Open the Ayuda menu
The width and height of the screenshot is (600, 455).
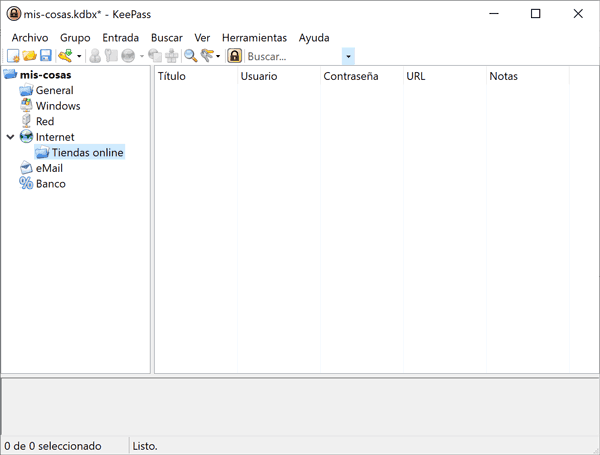(314, 38)
